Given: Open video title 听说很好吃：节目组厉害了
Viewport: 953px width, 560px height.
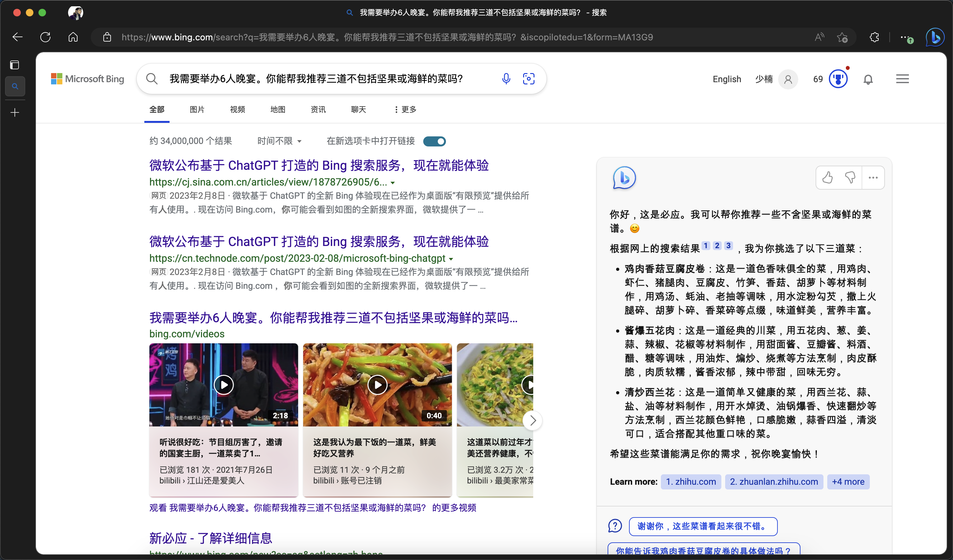Looking at the screenshot, I should pos(221,448).
